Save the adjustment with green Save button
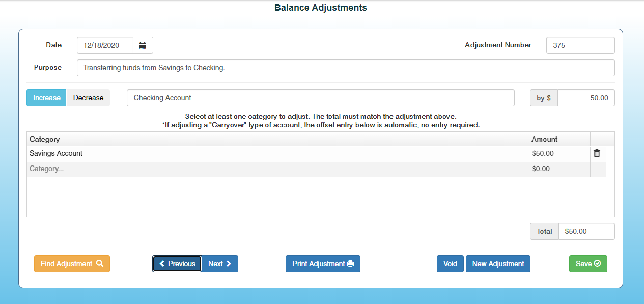The width and height of the screenshot is (644, 304). pos(588,264)
